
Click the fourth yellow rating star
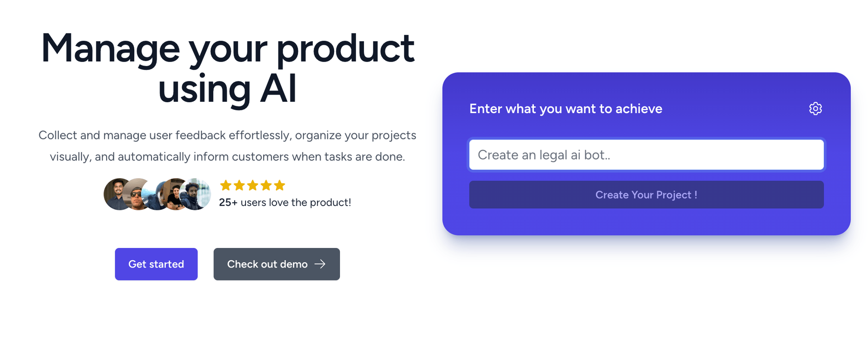pos(266,185)
